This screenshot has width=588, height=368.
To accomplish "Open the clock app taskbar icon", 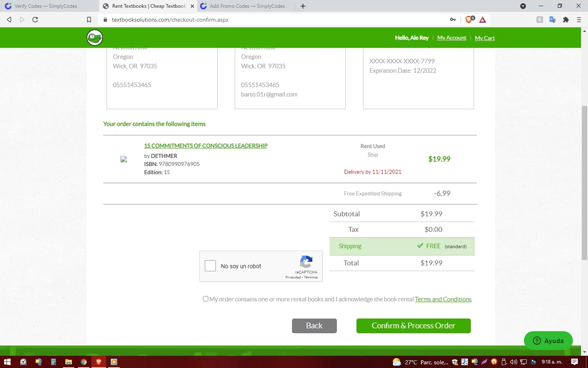I will pos(23,362).
